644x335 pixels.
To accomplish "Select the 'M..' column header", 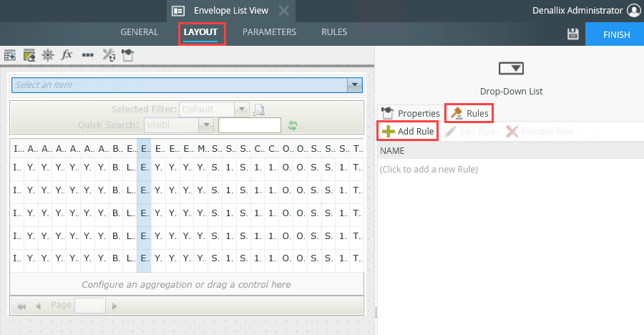I will tap(203, 148).
